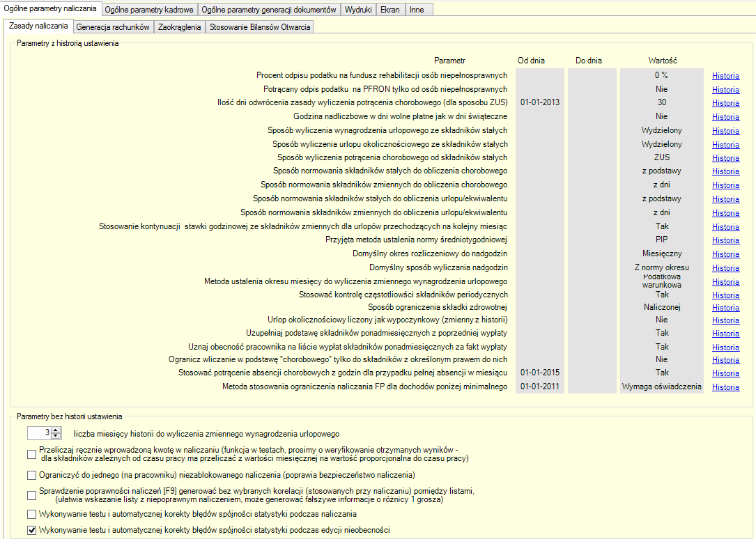
Task: Click the Z normy okresu value
Action: 661,267
